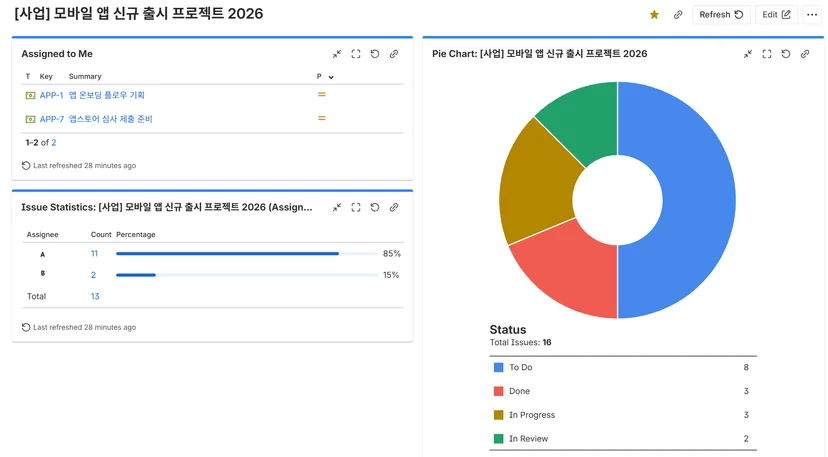Click the dashboard title text

coord(138,14)
